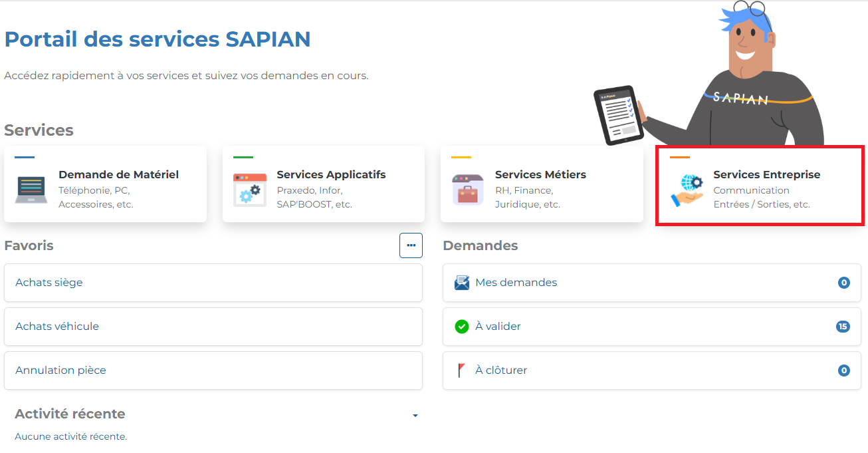Open the Services Applicatifs title

point(331,174)
